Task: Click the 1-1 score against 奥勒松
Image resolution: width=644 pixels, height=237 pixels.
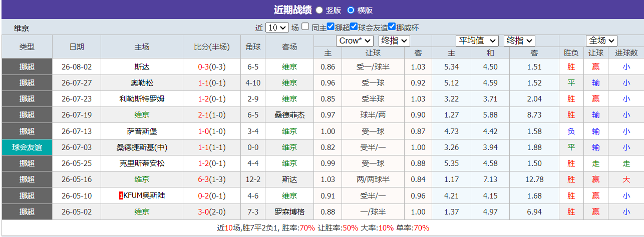Action: coord(204,82)
